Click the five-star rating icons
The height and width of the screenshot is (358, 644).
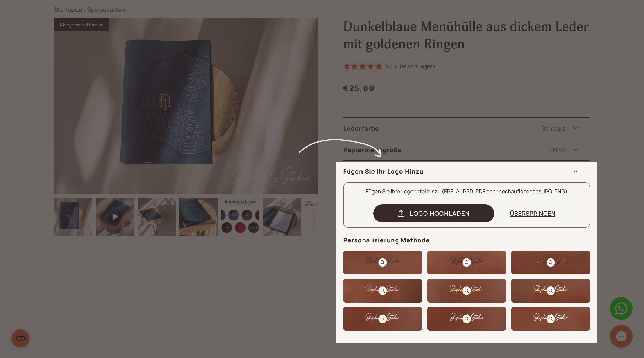point(363,66)
